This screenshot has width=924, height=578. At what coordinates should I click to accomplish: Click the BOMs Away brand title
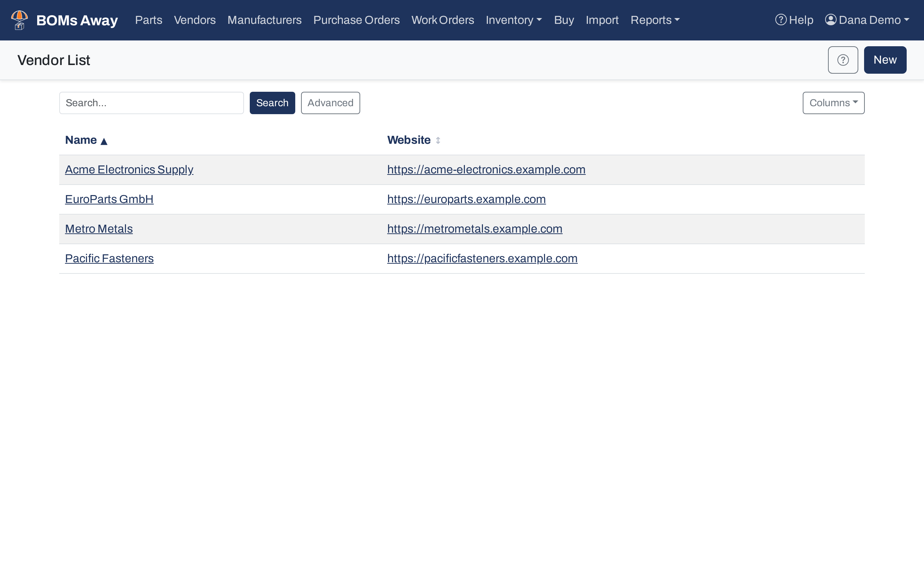coord(77,20)
